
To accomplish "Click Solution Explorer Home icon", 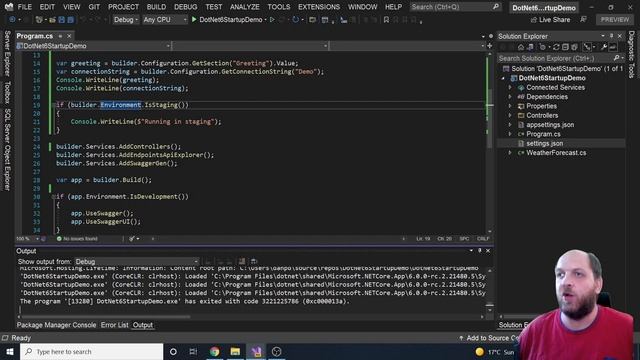I will click(x=520, y=47).
